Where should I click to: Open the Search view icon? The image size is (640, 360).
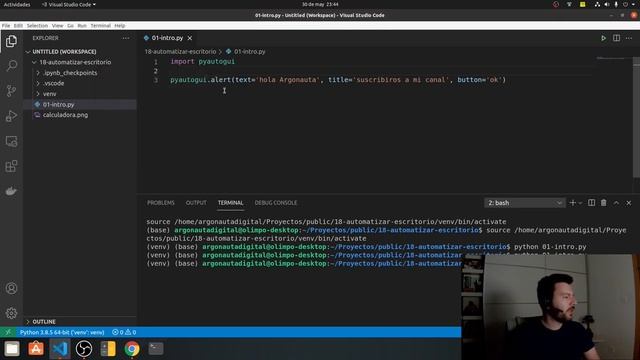pyautogui.click(x=11, y=66)
